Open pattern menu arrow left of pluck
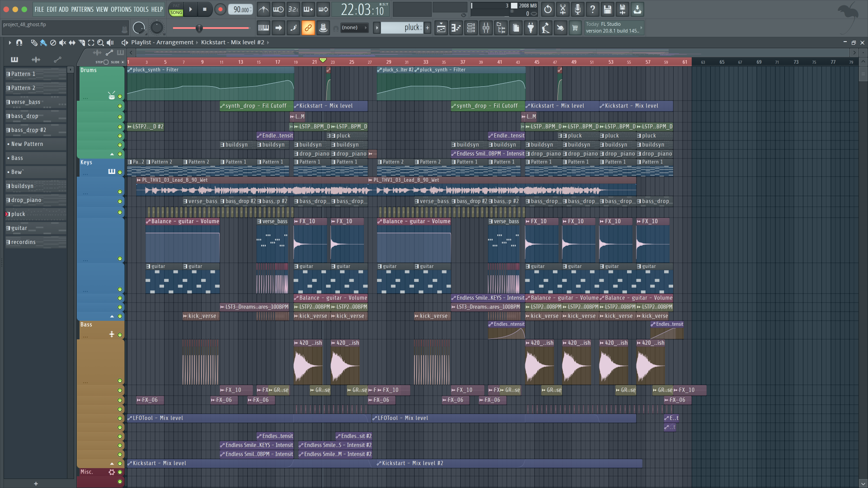Screen dimensions: 868x488 coord(377,28)
